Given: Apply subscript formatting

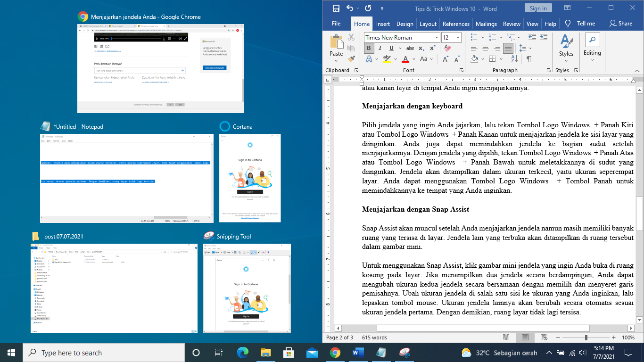Looking at the screenshot, I should [421, 48].
